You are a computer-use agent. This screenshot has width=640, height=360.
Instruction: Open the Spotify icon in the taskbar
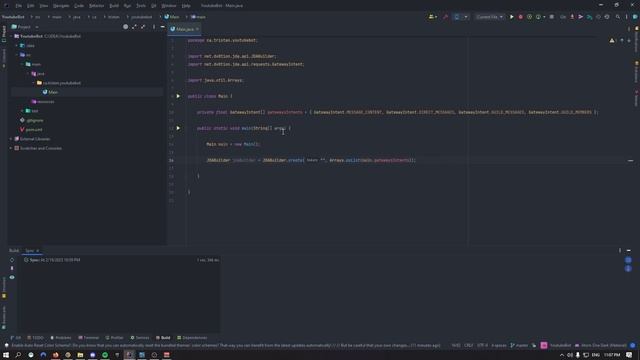105,355
